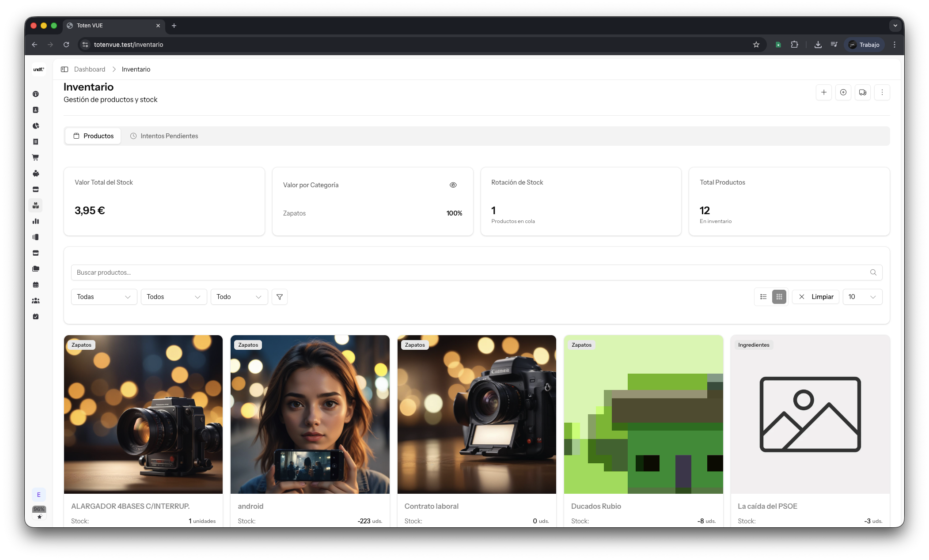Viewport: 929px width, 560px height.
Task: Open browser downloads icon
Action: pos(818,45)
